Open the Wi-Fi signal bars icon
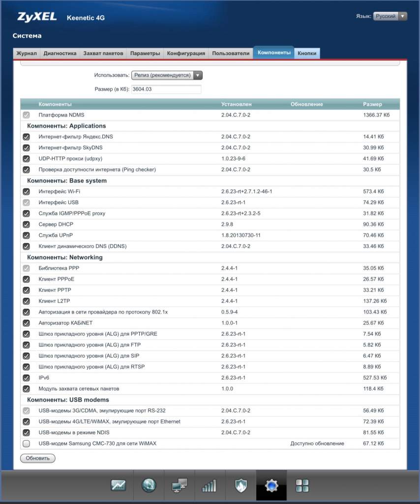The image size is (420, 504). 209,485
